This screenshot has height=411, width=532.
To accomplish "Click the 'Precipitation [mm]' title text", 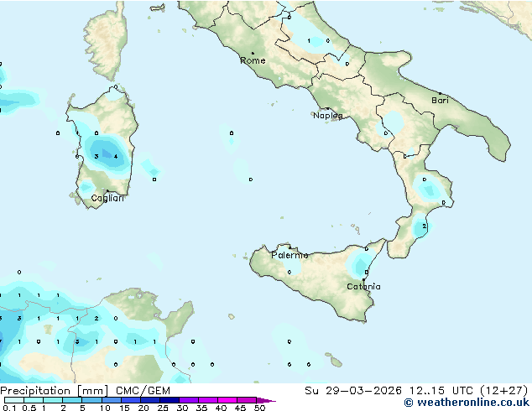I will pos(54,391).
